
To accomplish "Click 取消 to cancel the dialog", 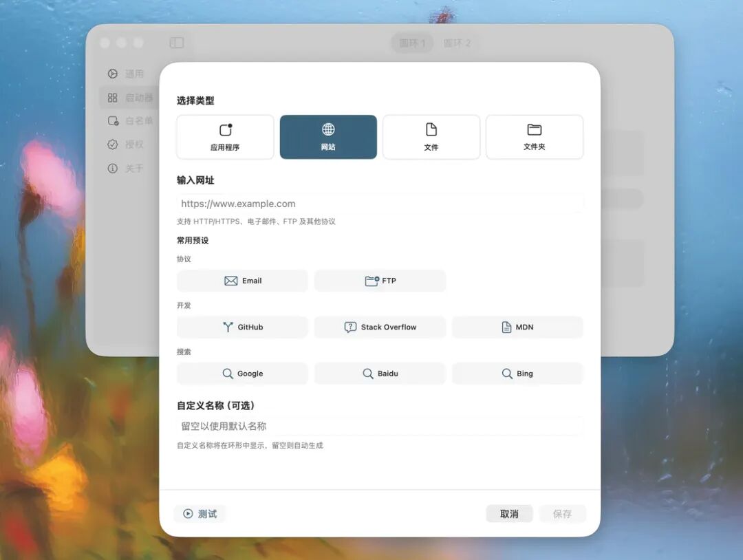I will (x=509, y=514).
